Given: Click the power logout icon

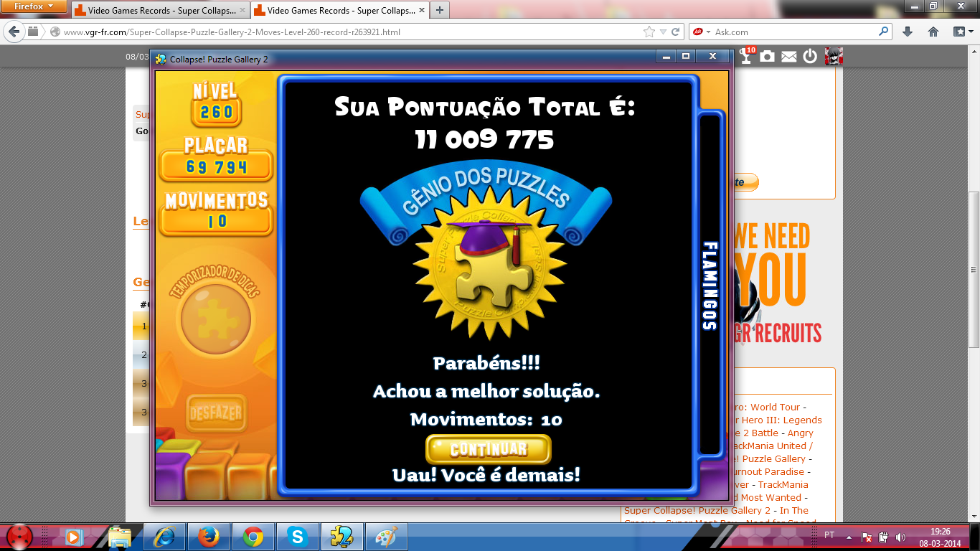Looking at the screenshot, I should [810, 57].
